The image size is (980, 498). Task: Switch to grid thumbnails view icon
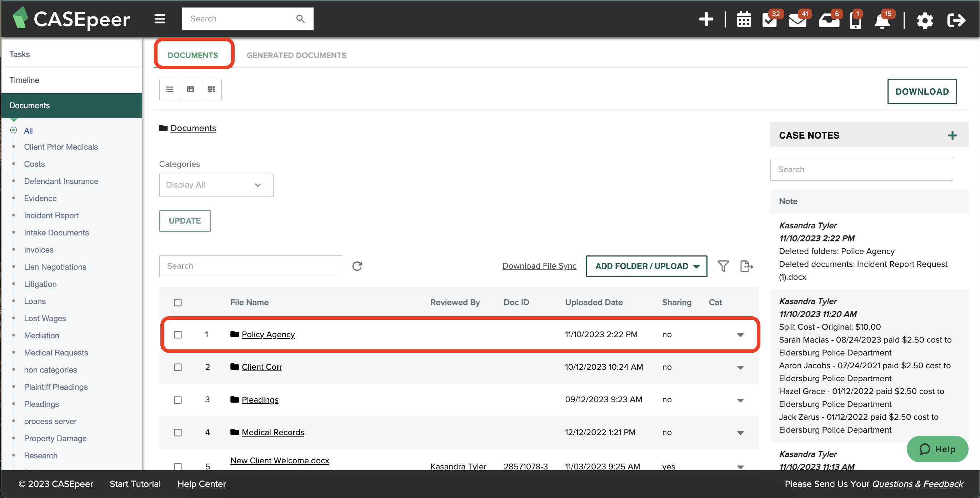211,89
